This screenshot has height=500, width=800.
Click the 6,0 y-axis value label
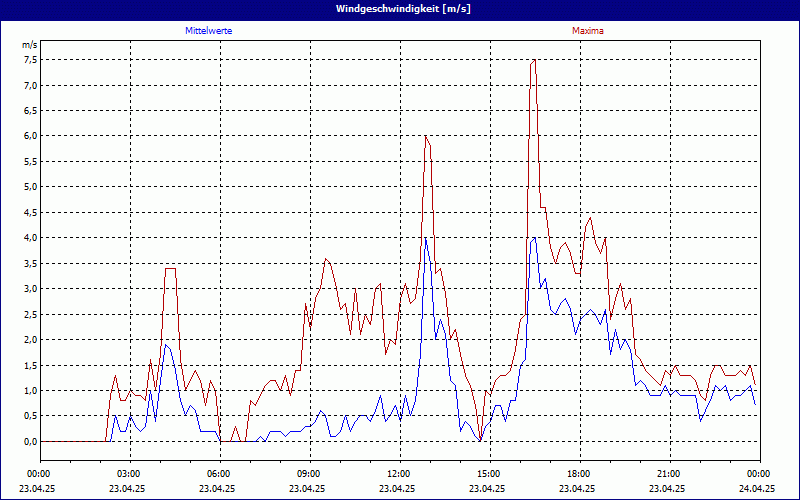point(30,136)
